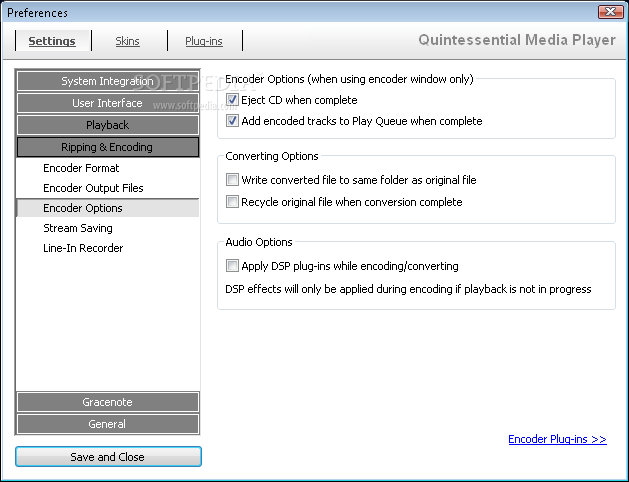Viewport: 629px width, 482px height.
Task: Open Stream Saving settings
Action: 108,228
